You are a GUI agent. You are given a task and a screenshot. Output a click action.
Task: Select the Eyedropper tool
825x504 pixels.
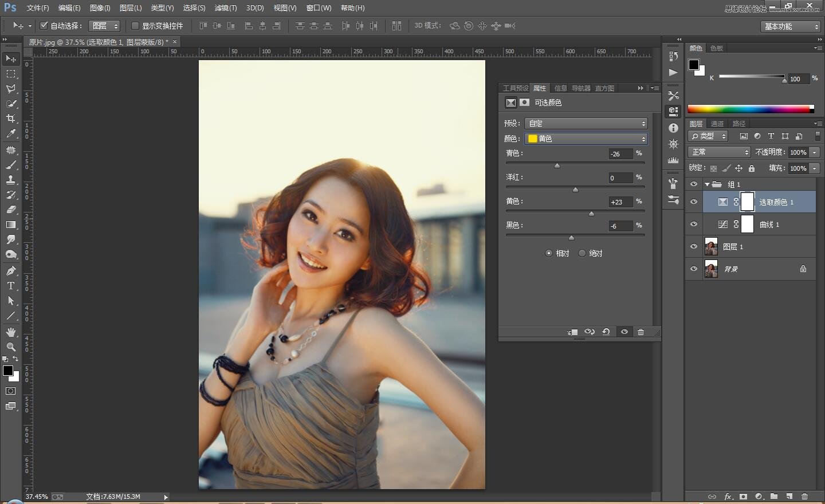(x=11, y=134)
